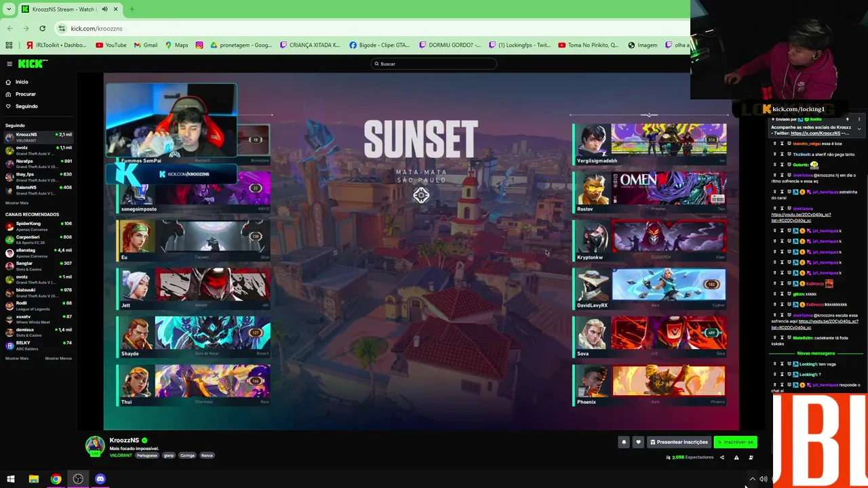Image resolution: width=868 pixels, height=488 pixels.
Task: Open Seguindo in the sidebar
Action: [x=26, y=106]
